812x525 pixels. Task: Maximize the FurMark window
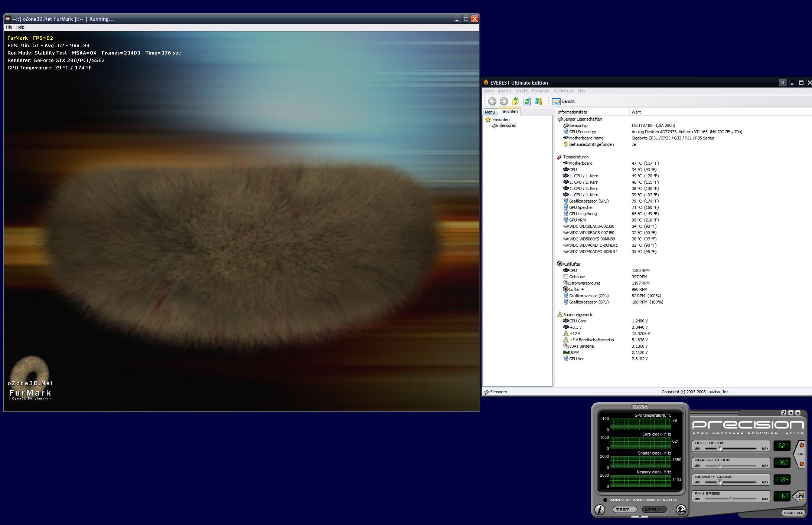pyautogui.click(x=466, y=19)
